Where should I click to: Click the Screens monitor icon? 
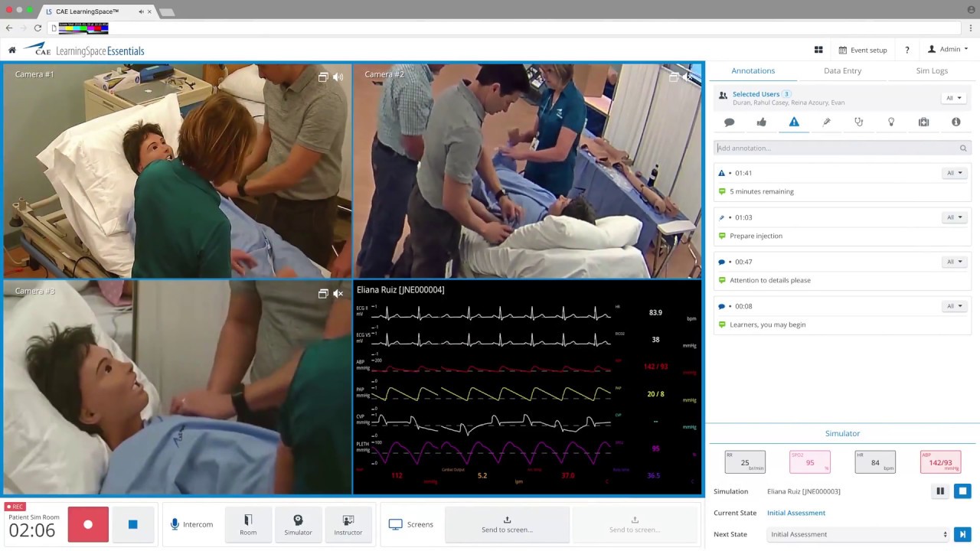click(395, 524)
